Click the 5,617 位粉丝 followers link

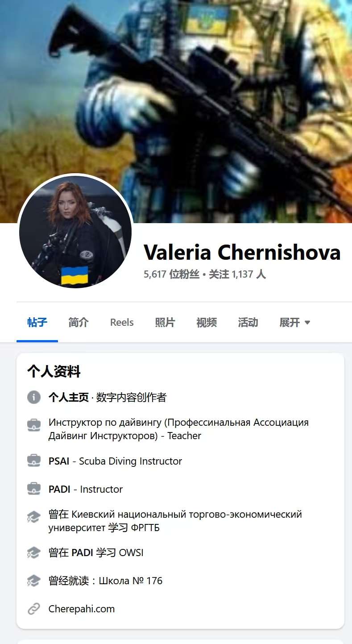pos(171,274)
